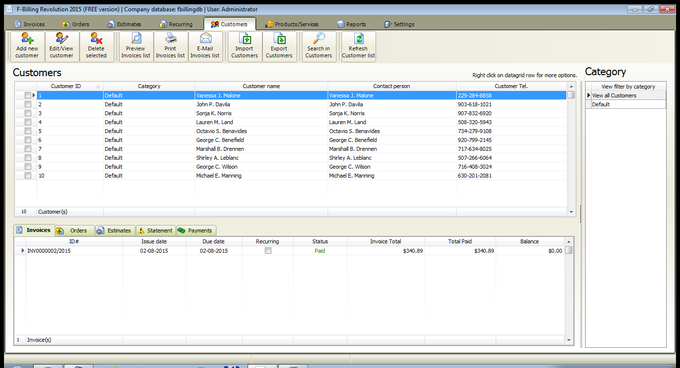The height and width of the screenshot is (368, 680).
Task: Go to the Estimates main tab
Action: [124, 24]
